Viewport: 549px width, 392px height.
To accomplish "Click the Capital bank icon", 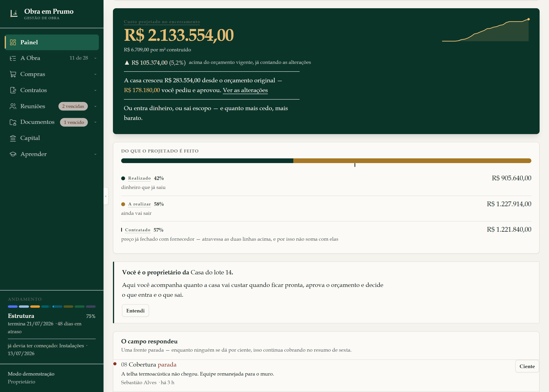I will pos(13,138).
